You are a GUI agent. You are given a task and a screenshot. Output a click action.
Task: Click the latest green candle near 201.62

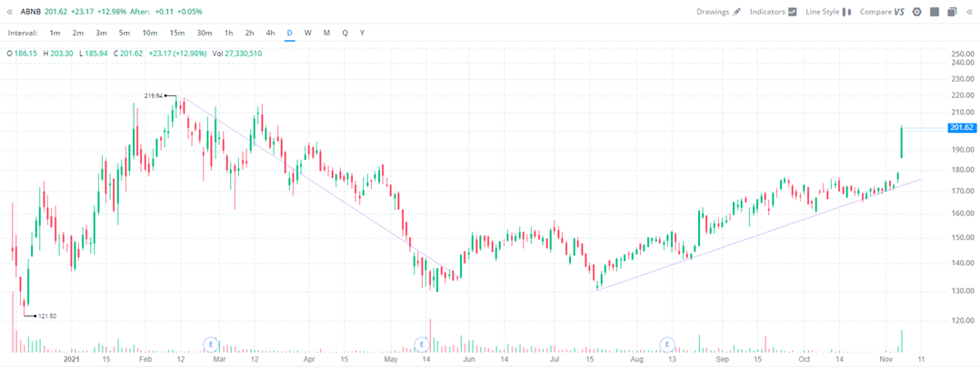[901, 142]
